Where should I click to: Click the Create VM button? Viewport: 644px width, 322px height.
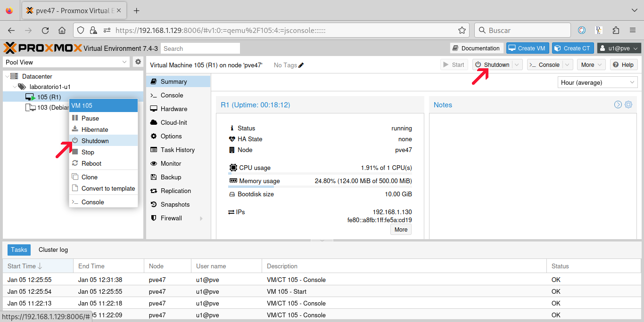click(527, 48)
